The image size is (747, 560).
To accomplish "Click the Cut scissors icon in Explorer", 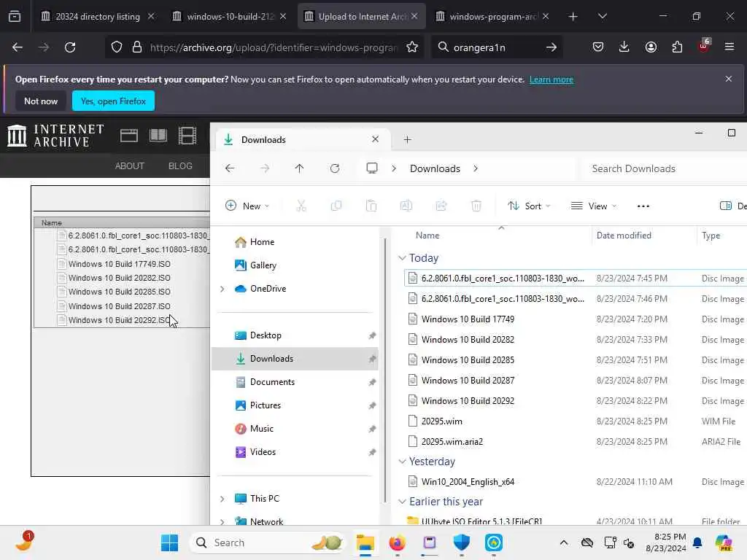I will (301, 206).
